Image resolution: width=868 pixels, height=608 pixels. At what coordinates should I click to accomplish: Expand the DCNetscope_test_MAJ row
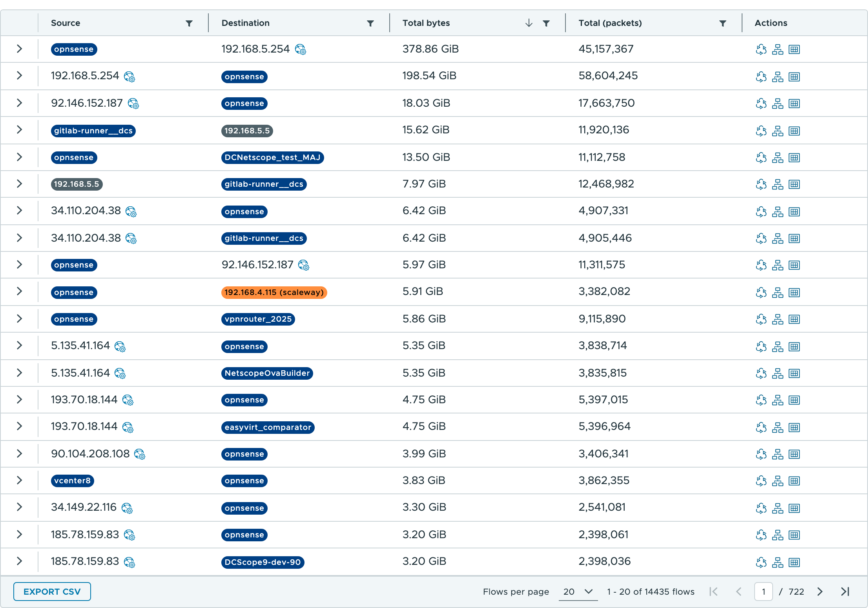tap(19, 157)
